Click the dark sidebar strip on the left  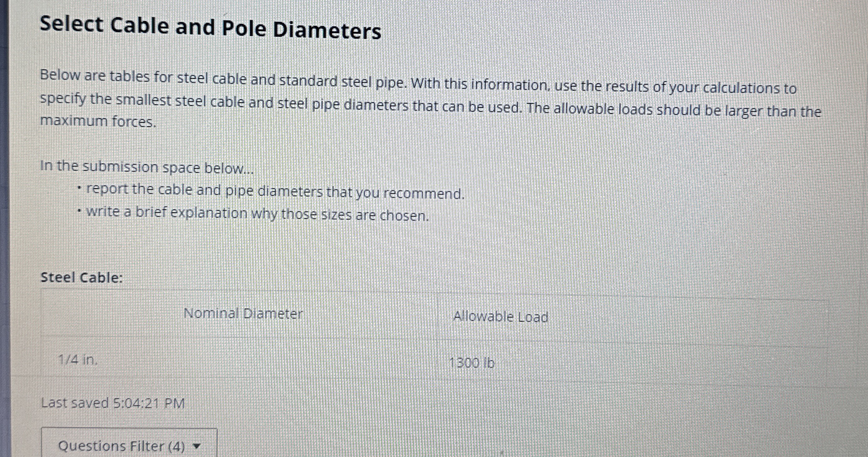[4, 219]
